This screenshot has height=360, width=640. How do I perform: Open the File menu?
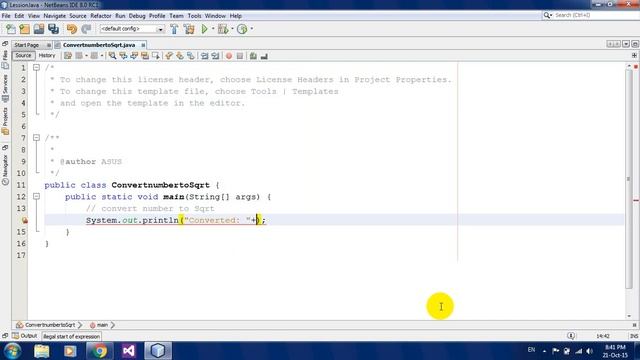point(6,16)
